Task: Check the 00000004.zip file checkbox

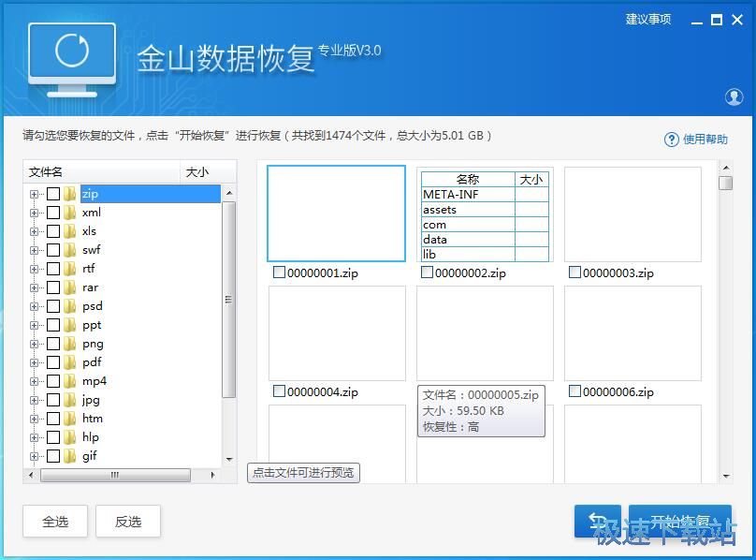Action: [279, 391]
